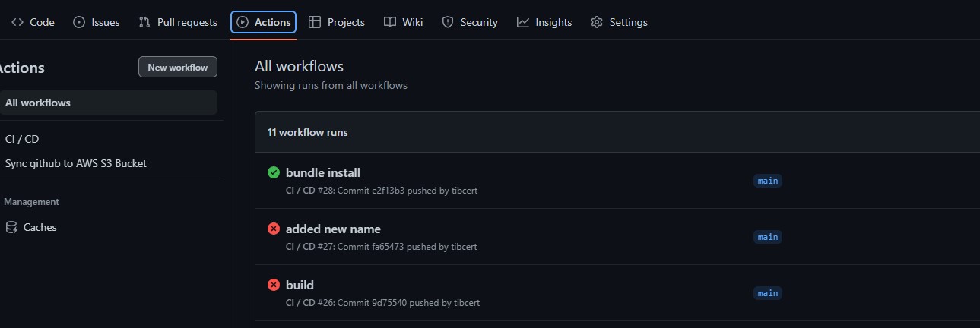Open the Projects tab
Screen dimensions: 980x328
tap(337, 22)
